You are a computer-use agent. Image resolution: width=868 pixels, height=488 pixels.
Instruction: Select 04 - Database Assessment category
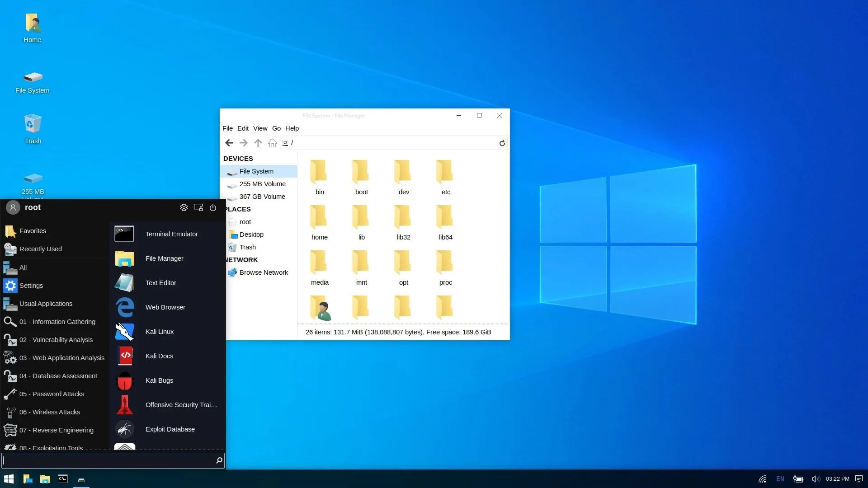55,376
